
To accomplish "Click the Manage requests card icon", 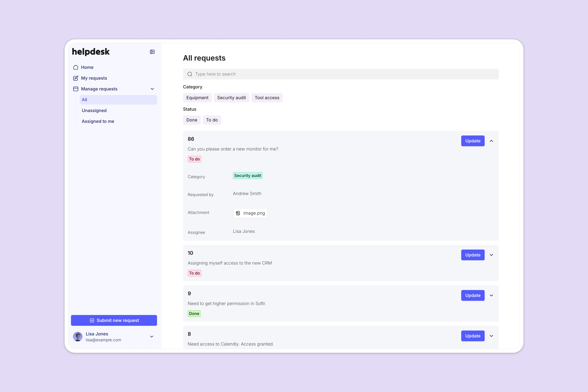I will pyautogui.click(x=76, y=89).
